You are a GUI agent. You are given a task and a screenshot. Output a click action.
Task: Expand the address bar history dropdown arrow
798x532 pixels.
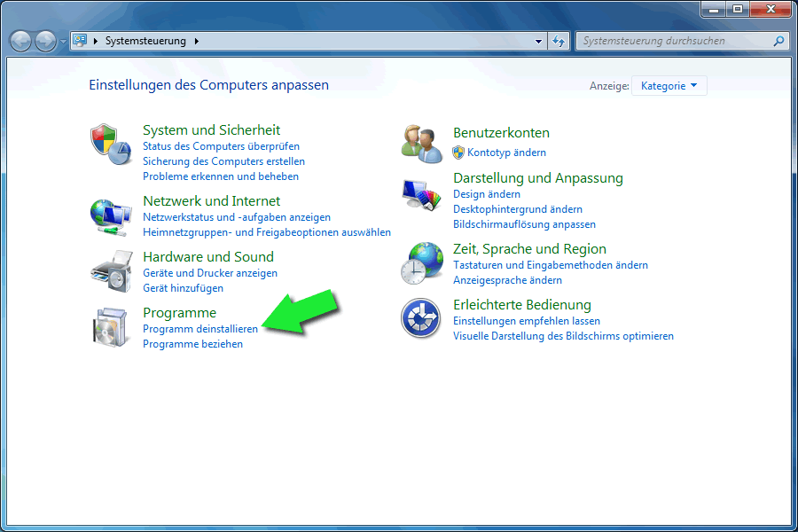tap(538, 42)
